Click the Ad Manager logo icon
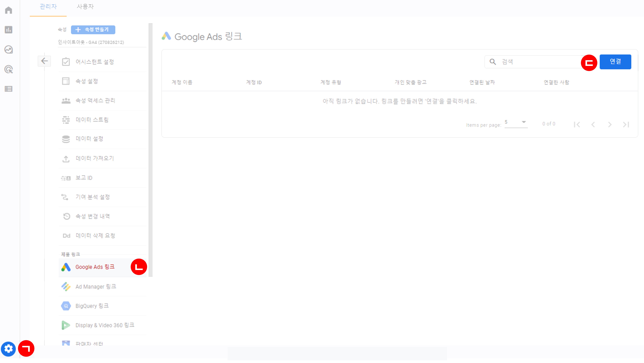The height and width of the screenshot is (363, 644). (x=66, y=286)
